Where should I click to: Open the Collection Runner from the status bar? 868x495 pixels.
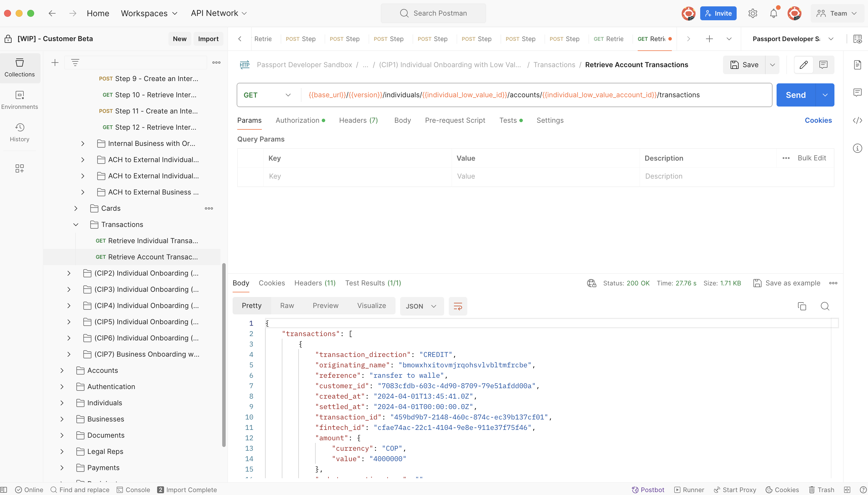tap(689, 489)
